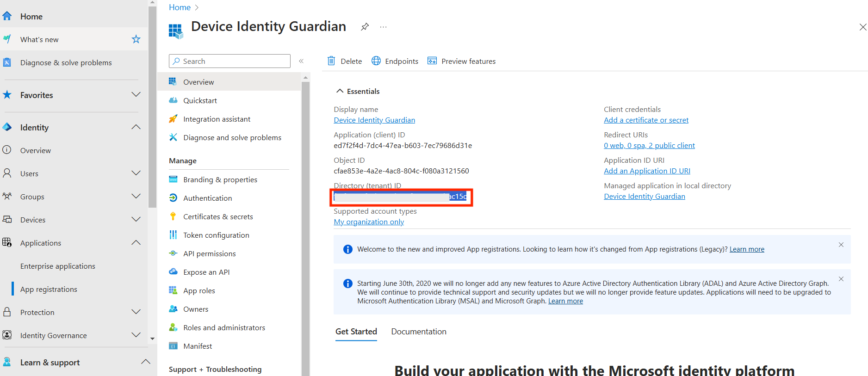This screenshot has height=376, width=868.
Task: Dismiss the ADAL deprecation notice banner
Action: coord(841,279)
